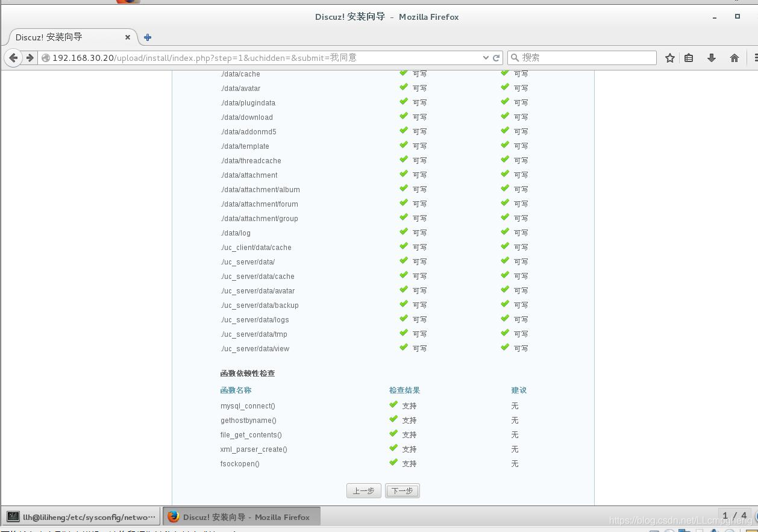Go to the Home page icon
Viewport: 758px width, 532px height.
point(734,58)
